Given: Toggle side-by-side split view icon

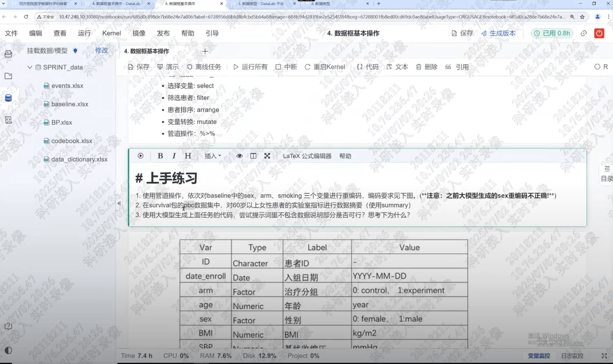Looking at the screenshot, I should point(253,156).
